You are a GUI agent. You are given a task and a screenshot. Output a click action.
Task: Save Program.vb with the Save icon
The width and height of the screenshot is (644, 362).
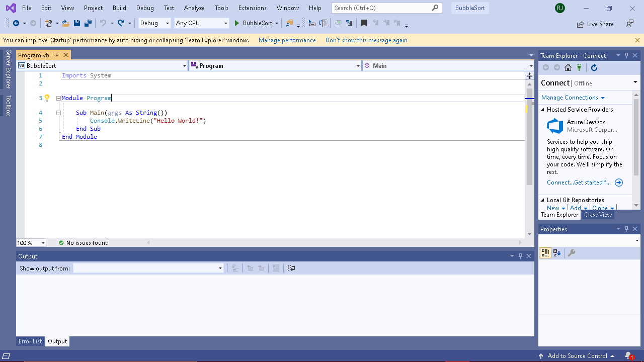coord(76,23)
